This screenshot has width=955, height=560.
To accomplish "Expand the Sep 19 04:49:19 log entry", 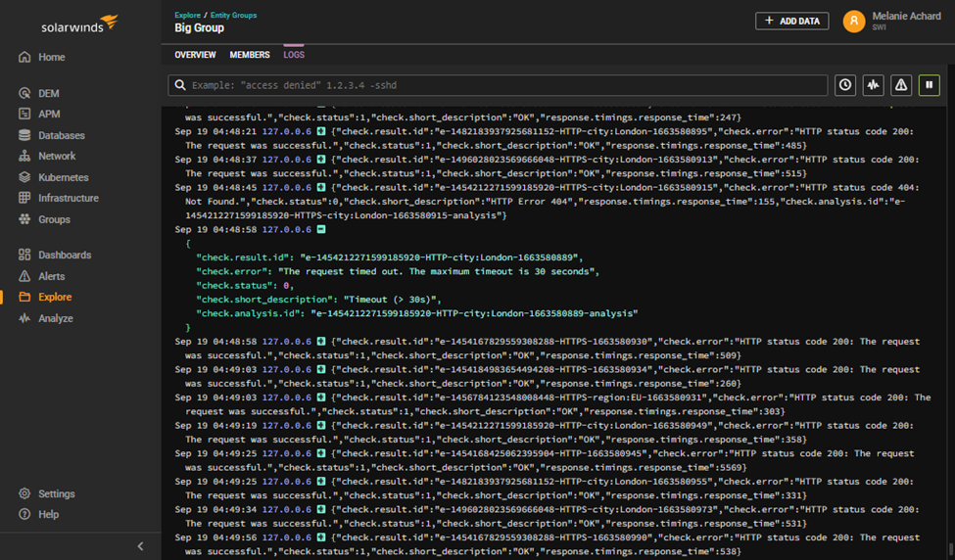I will (320, 426).
